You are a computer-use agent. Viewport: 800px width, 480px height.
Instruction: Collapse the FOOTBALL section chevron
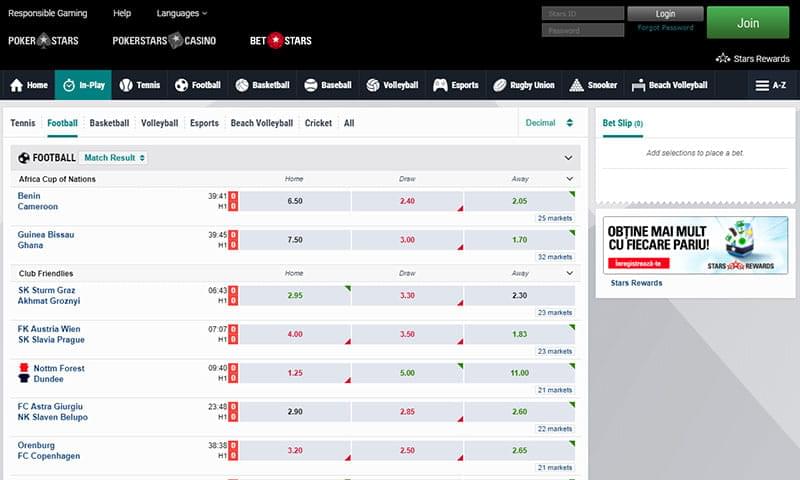pos(568,158)
